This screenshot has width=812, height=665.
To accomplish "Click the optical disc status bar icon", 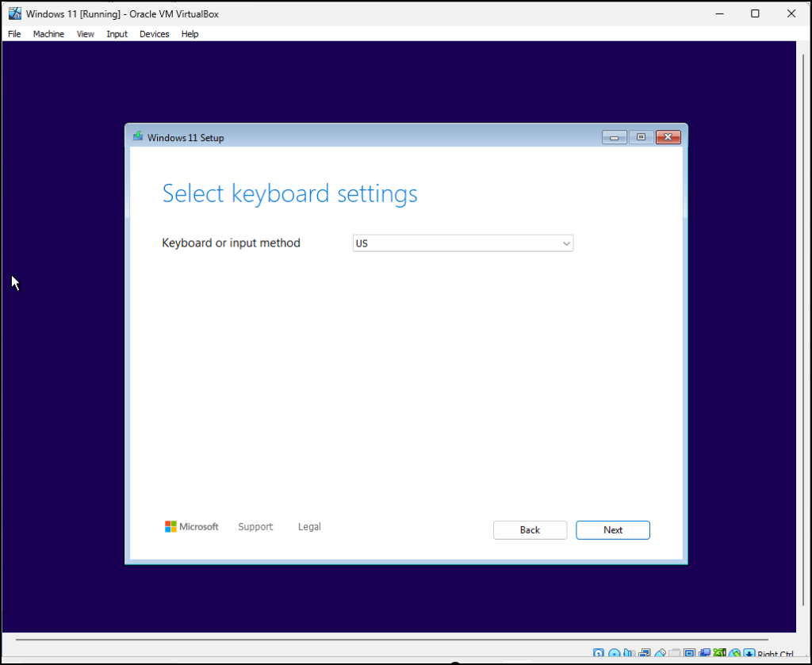I will click(615, 654).
